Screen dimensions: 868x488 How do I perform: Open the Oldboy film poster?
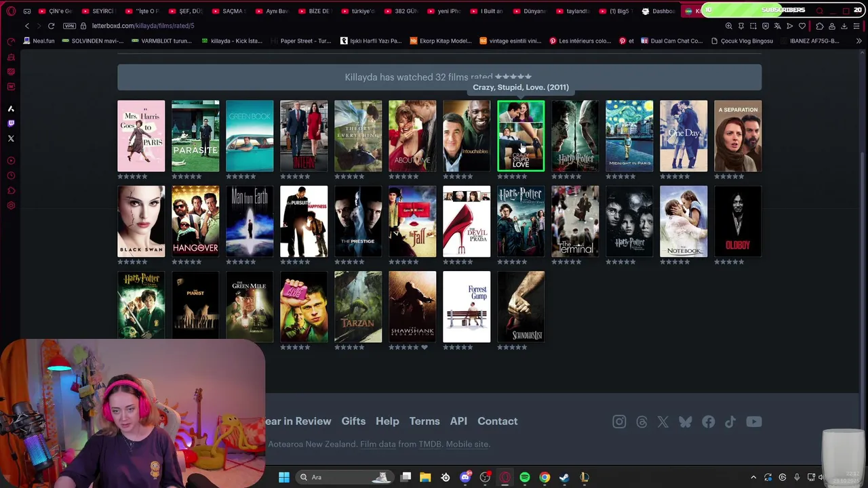(x=738, y=221)
